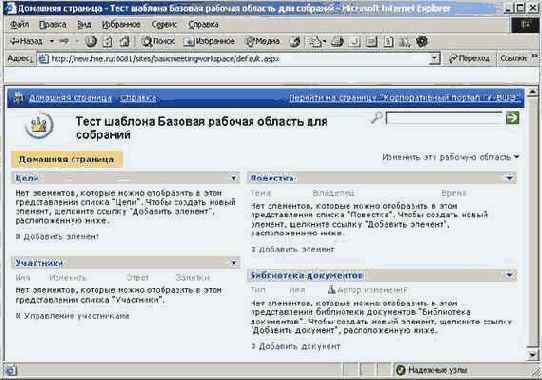Click the Windows flag throbber logo
The image size is (542, 380).
[x=526, y=25]
